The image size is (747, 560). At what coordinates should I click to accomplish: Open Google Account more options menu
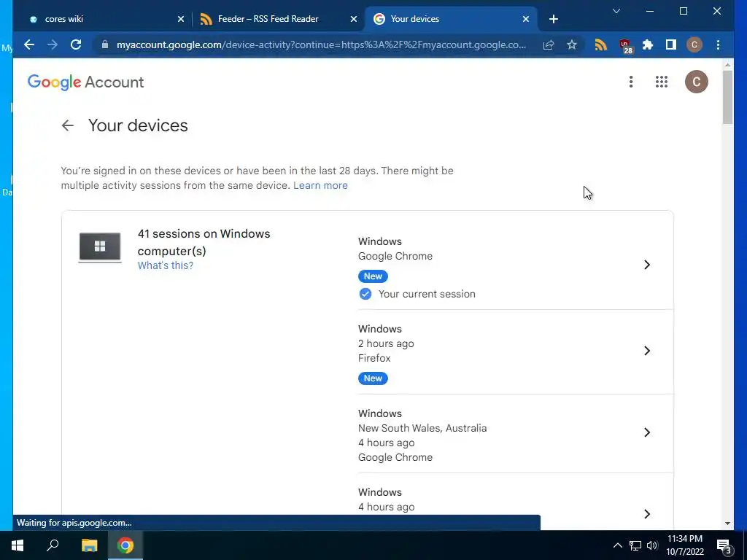coord(631,82)
